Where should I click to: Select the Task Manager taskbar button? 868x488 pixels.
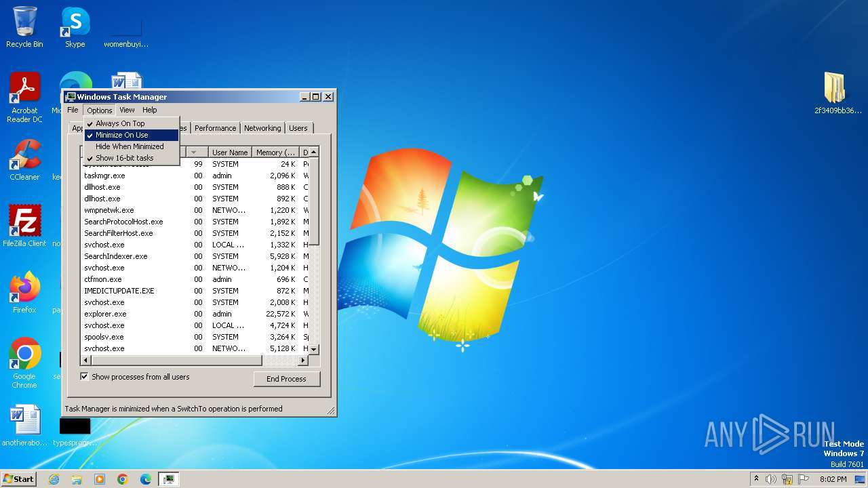(x=169, y=479)
